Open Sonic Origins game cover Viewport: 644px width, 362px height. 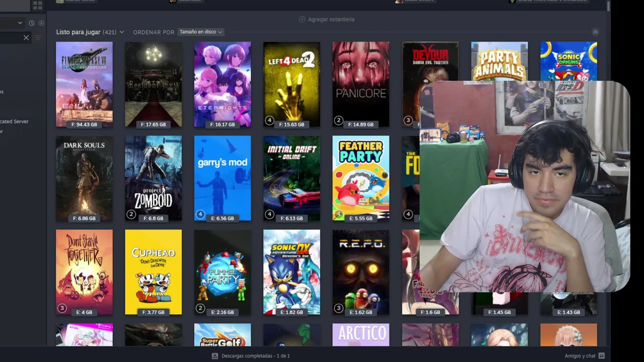click(569, 61)
